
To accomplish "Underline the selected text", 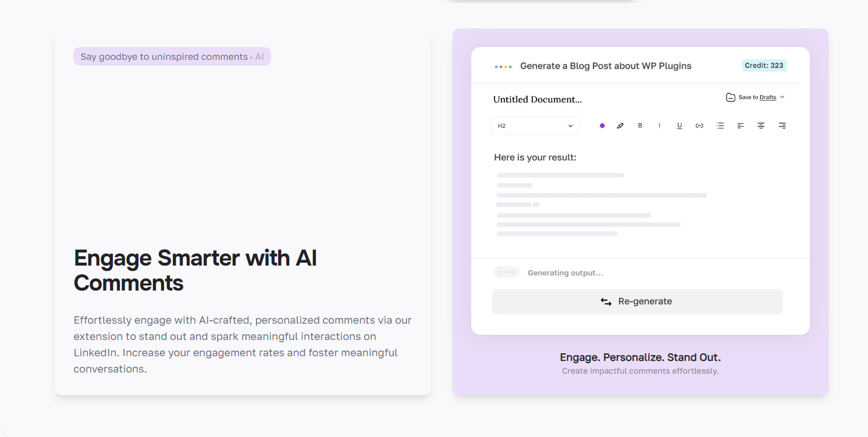I will [680, 125].
